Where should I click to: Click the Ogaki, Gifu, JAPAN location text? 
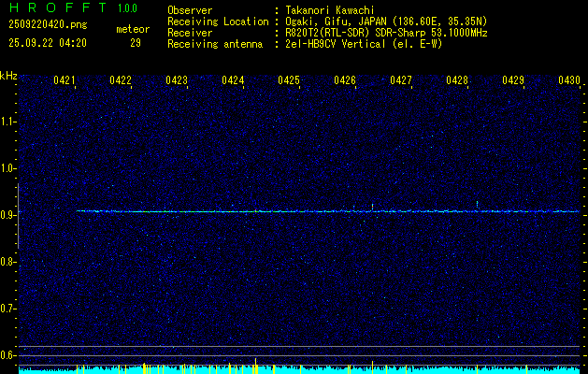click(386, 22)
